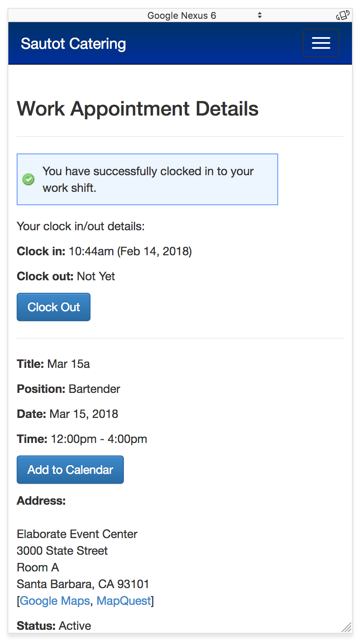Click the Elaborate Event Center address line
Viewport: 362px width, 644px height.
77,534
